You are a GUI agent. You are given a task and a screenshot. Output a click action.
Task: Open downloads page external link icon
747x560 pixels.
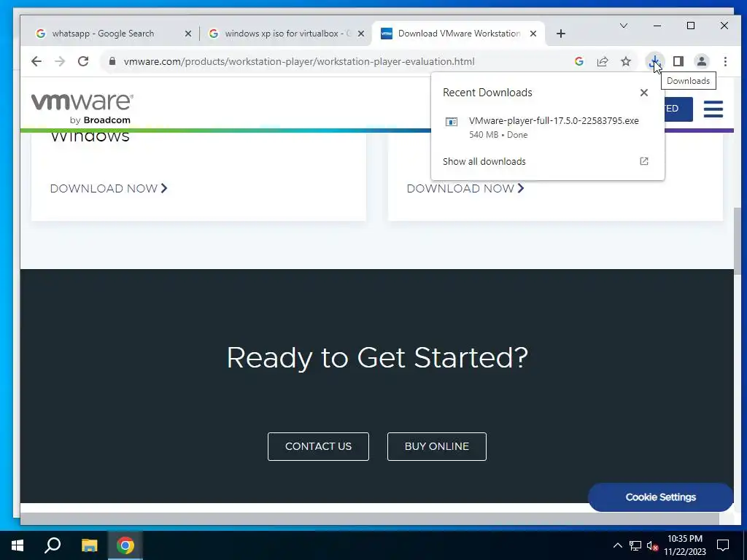coord(644,161)
